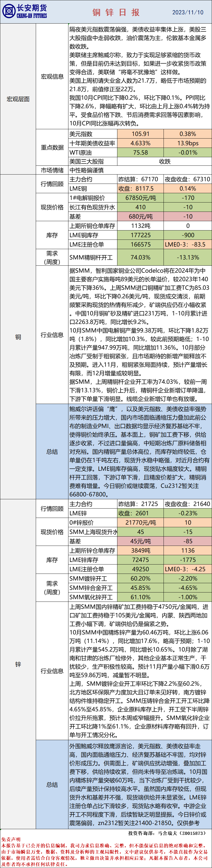Click the 美元指数 value 105.91
Viewport: 212px width, 868px height.
click(x=140, y=134)
